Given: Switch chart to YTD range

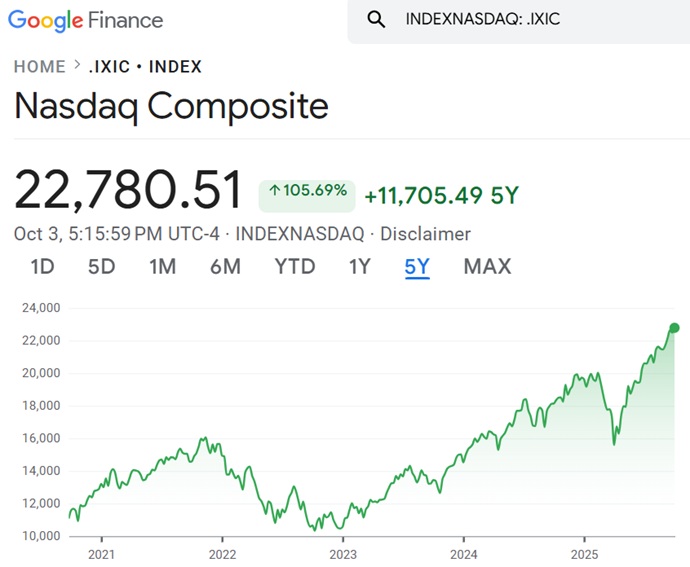Looking at the screenshot, I should tap(295, 266).
